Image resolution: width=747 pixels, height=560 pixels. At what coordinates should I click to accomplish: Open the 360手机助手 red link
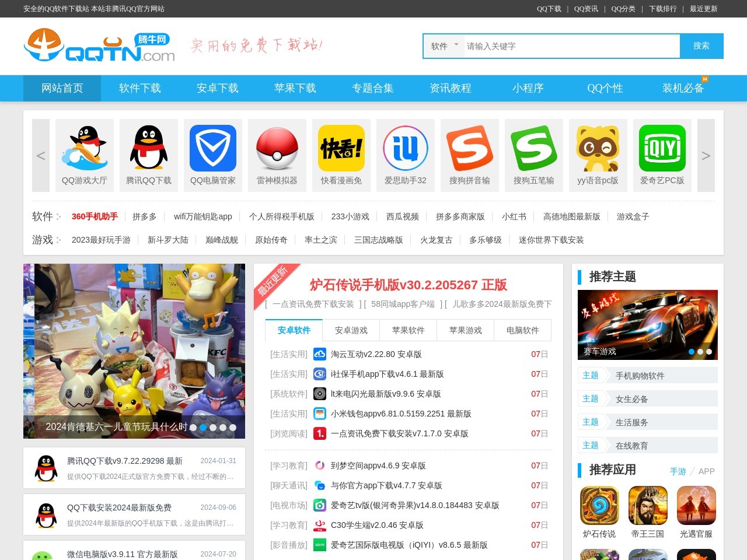click(x=95, y=216)
